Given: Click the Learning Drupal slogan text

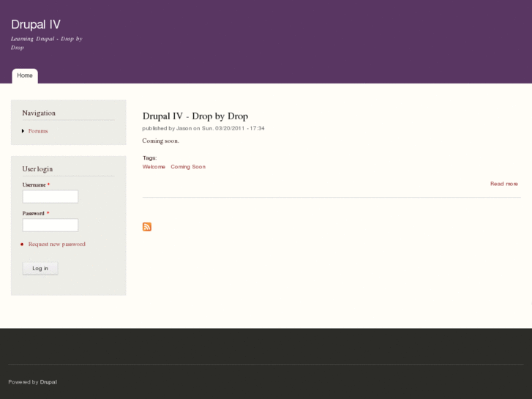Looking at the screenshot, I should (47, 43).
